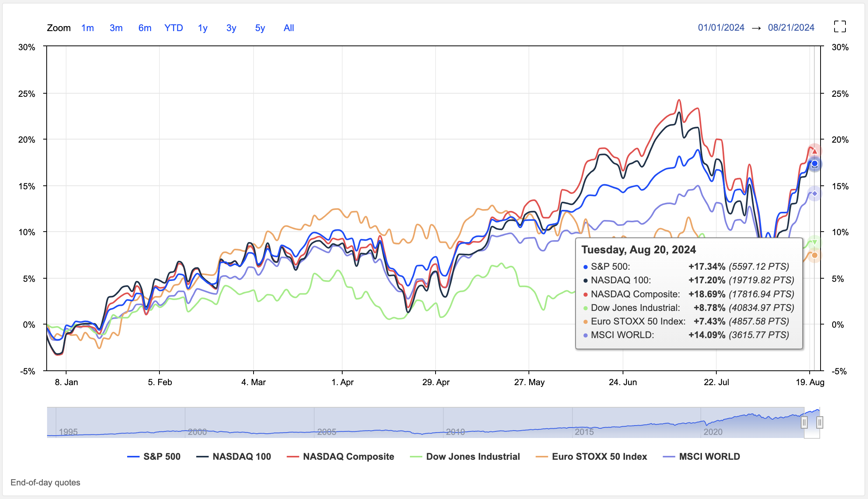Set zoom range to 3y
The image size is (868, 499).
[231, 28]
